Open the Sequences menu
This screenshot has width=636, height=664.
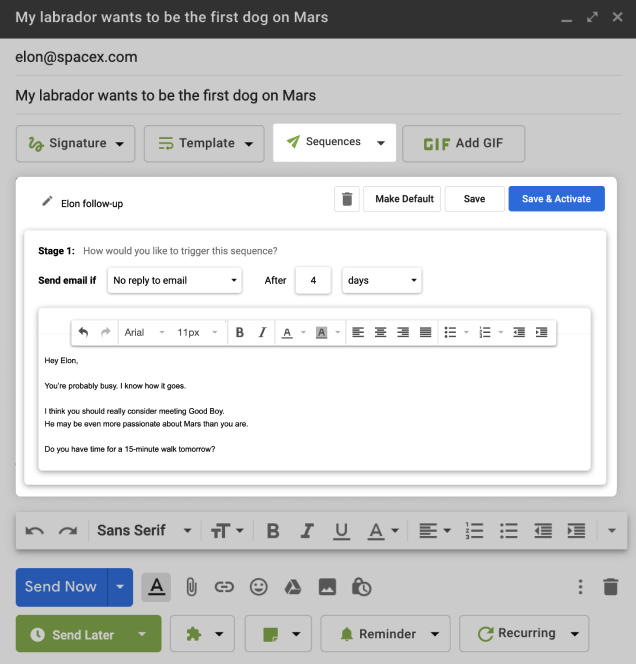pyautogui.click(x=335, y=143)
